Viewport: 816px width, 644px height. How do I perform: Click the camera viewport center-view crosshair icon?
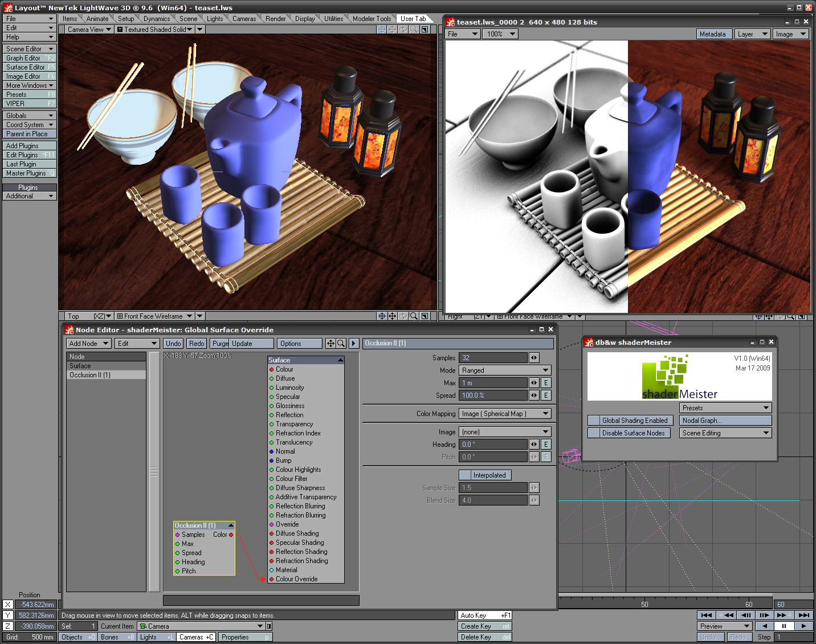[382, 30]
